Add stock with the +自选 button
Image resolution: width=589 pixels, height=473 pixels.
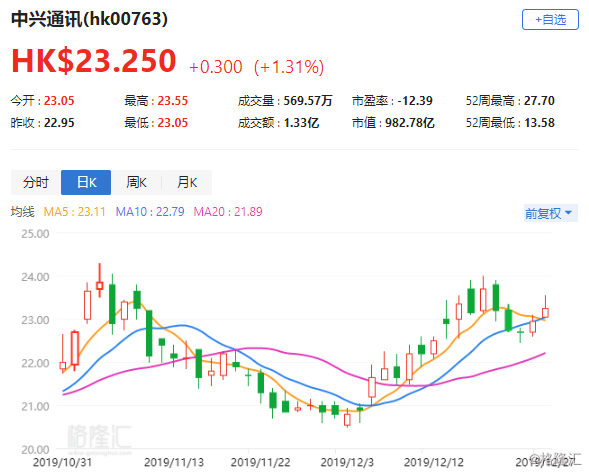pyautogui.click(x=550, y=20)
